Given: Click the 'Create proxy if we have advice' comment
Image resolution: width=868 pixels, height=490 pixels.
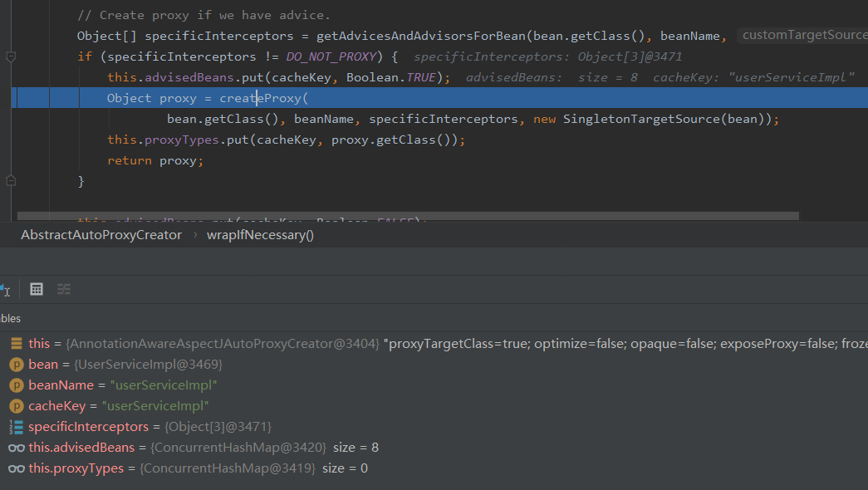Looking at the screenshot, I should [x=204, y=15].
